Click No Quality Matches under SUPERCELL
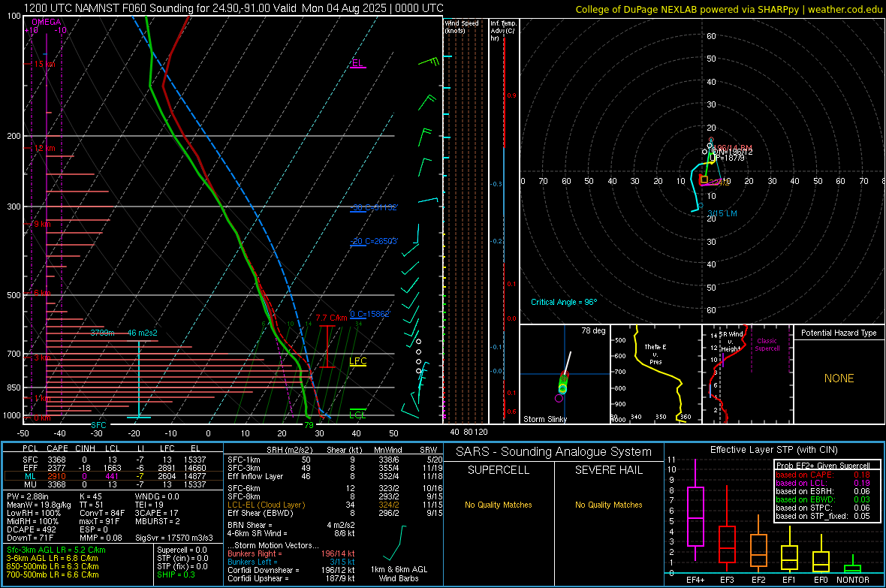This screenshot has height=588, width=886. pos(499,505)
